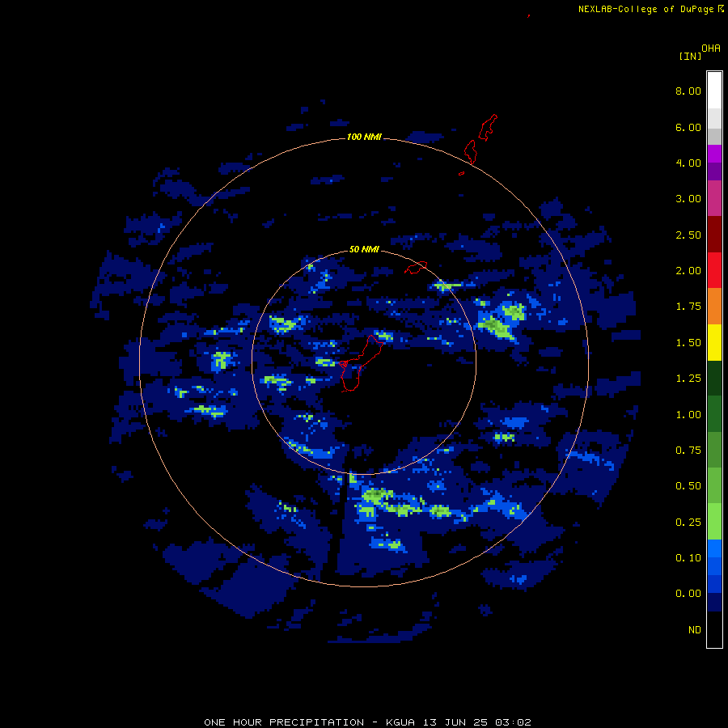Click the 2.50 legend value

coord(688,235)
